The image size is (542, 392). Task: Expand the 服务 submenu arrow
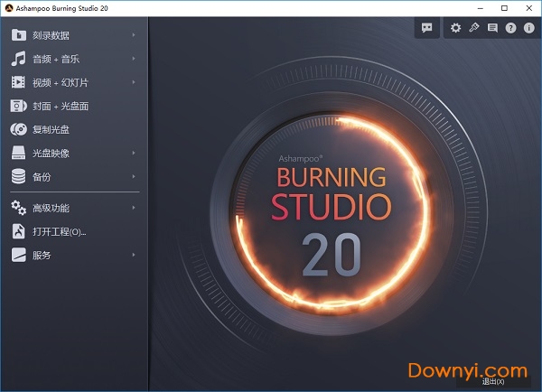134,255
